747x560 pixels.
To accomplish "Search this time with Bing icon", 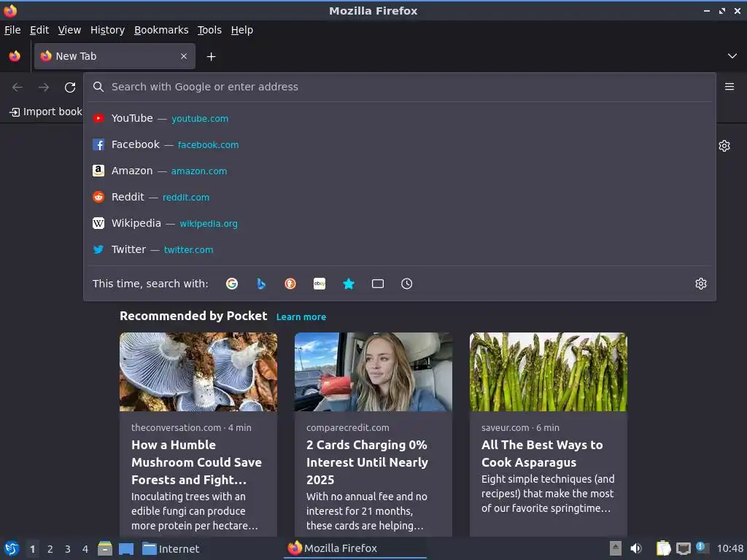I will click(261, 284).
